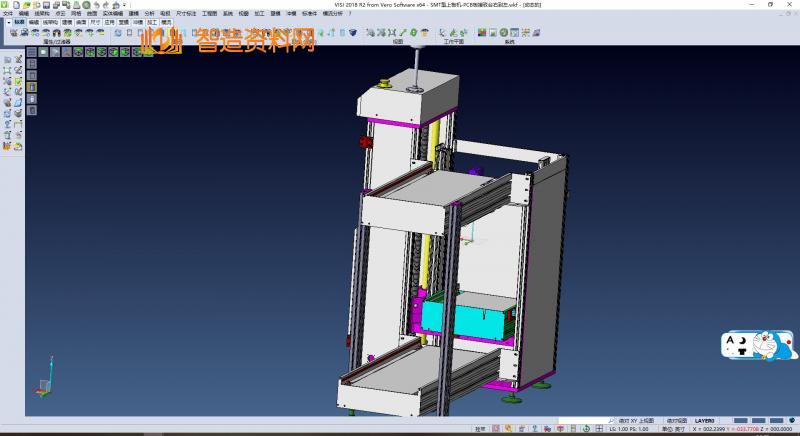The image size is (800, 436).
Task: Switch to the 曲面 toolbar tab
Action: point(81,21)
